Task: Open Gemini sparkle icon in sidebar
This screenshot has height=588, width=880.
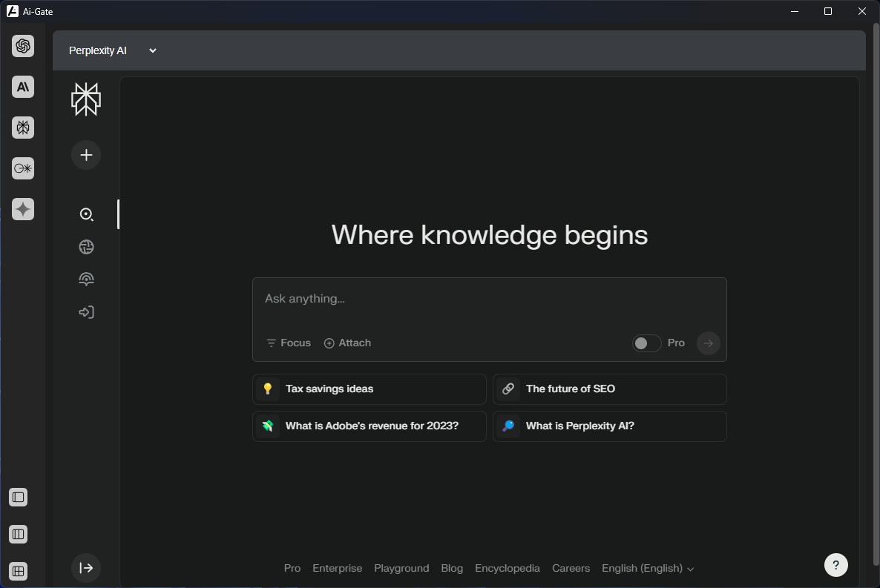Action: pos(23,209)
